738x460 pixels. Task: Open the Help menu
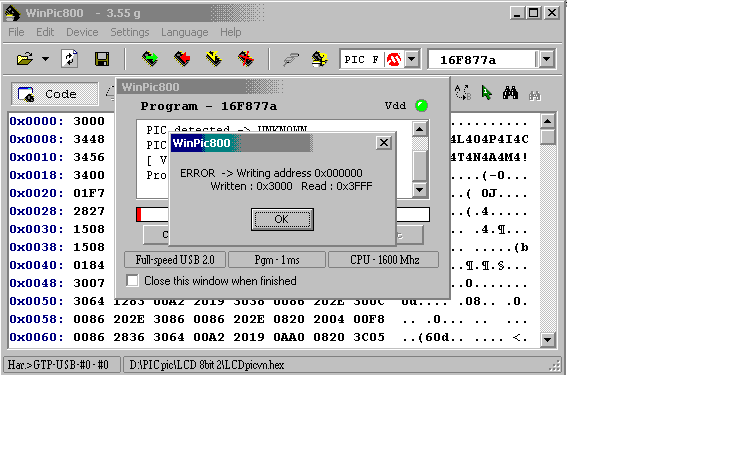point(231,32)
